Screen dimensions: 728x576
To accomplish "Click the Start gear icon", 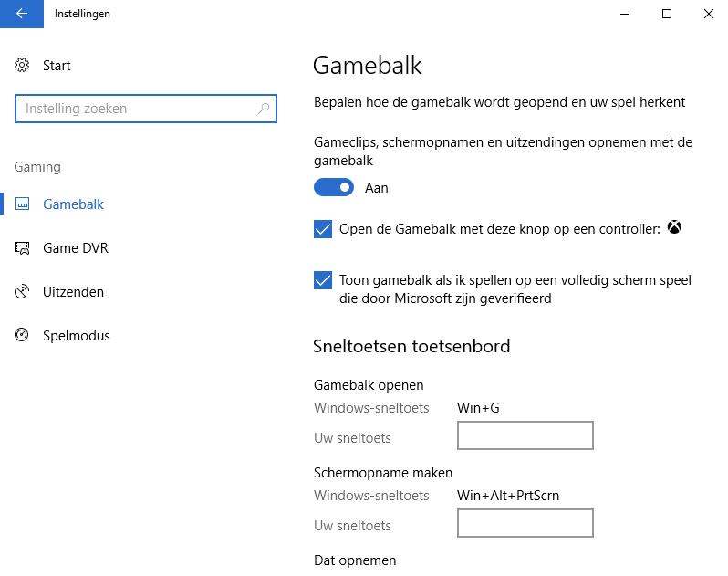I will 22,66.
